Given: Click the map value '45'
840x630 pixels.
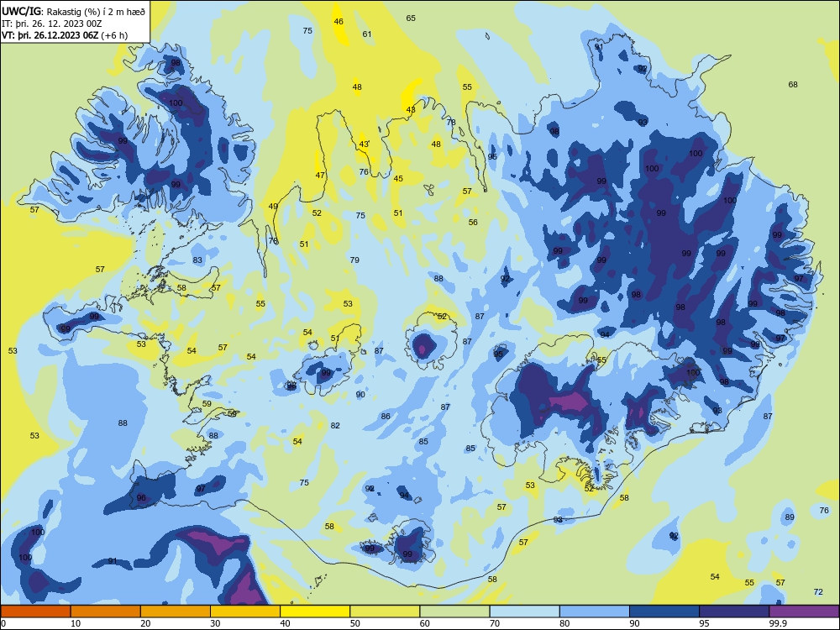Looking at the screenshot, I should tap(398, 178).
